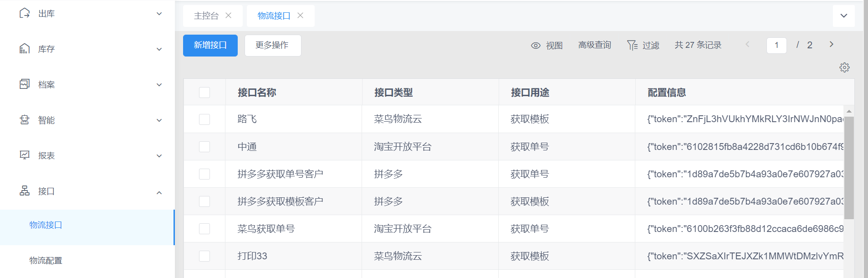Switch to the 物流接口 tab
The height and width of the screenshot is (278, 868).
click(x=274, y=16)
